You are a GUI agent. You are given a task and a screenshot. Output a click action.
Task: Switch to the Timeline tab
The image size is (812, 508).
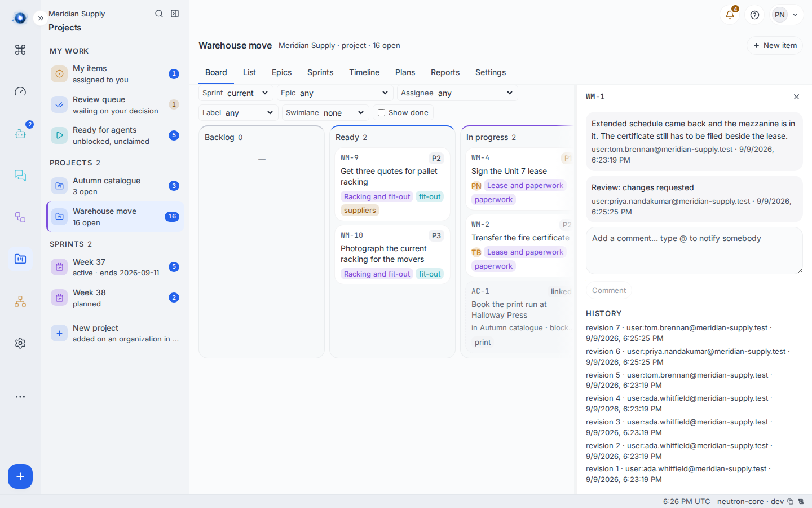tap(364, 72)
